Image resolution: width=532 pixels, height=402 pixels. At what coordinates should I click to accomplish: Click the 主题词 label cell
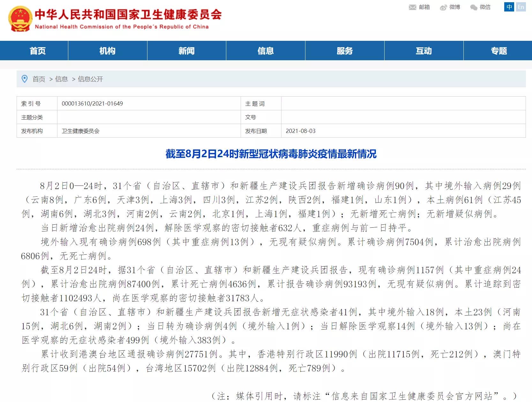tap(261, 104)
